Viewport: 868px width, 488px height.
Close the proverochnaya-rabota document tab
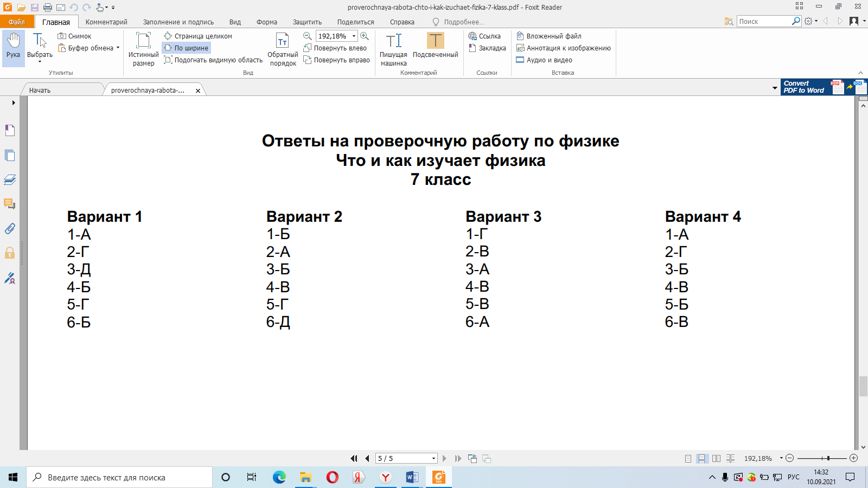198,91
